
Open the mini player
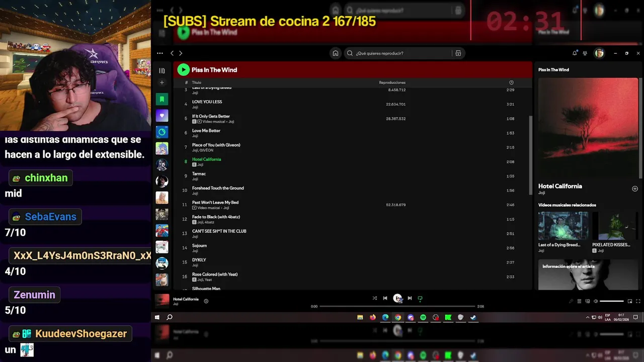(x=630, y=301)
